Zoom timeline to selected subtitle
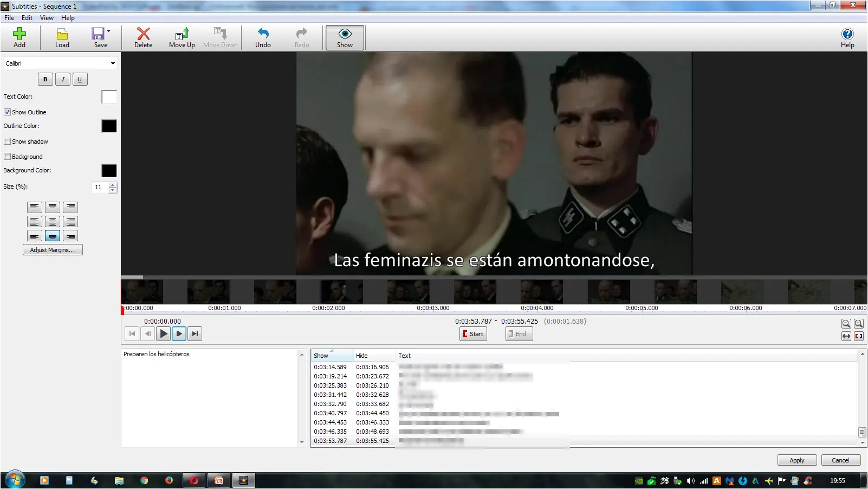This screenshot has height=489, width=868. 859,336
